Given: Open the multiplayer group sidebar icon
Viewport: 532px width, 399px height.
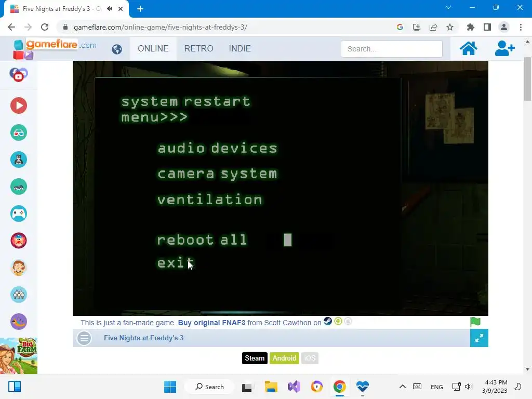Looking at the screenshot, I should (x=19, y=295).
